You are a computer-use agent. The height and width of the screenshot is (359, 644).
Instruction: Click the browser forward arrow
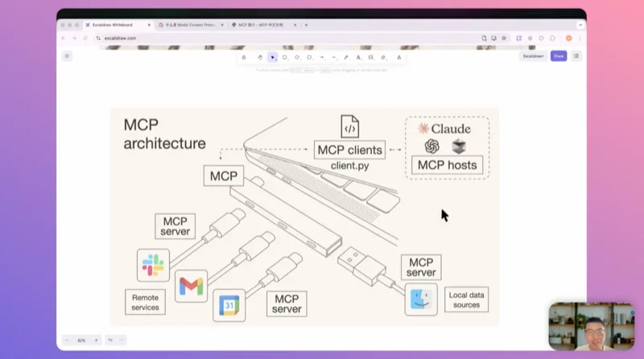pos(74,38)
